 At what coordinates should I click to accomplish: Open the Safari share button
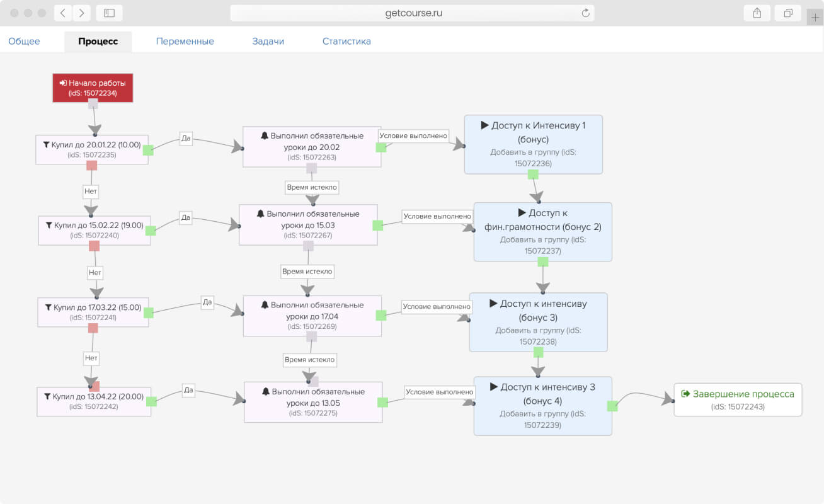(757, 13)
